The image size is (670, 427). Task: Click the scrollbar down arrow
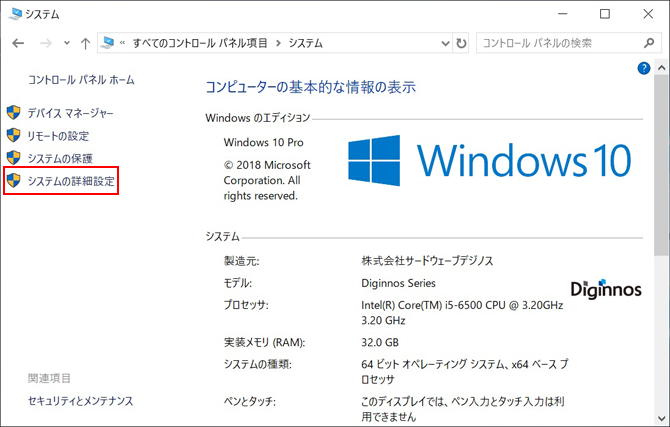661,418
